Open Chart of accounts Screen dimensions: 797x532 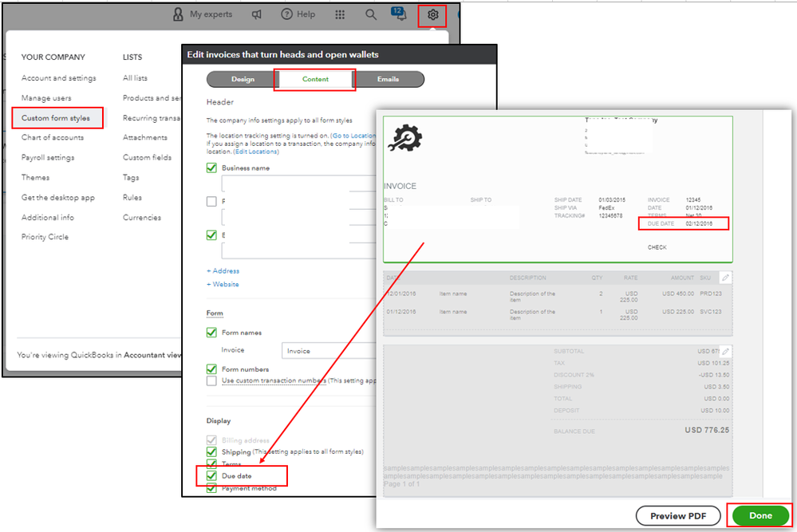(53, 138)
